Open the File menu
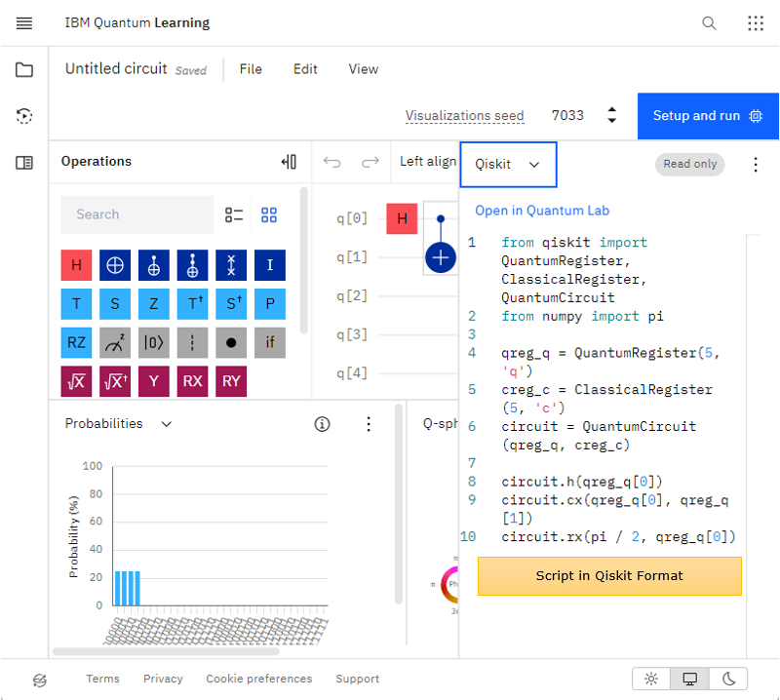Image resolution: width=780 pixels, height=700 pixels. 251,69
